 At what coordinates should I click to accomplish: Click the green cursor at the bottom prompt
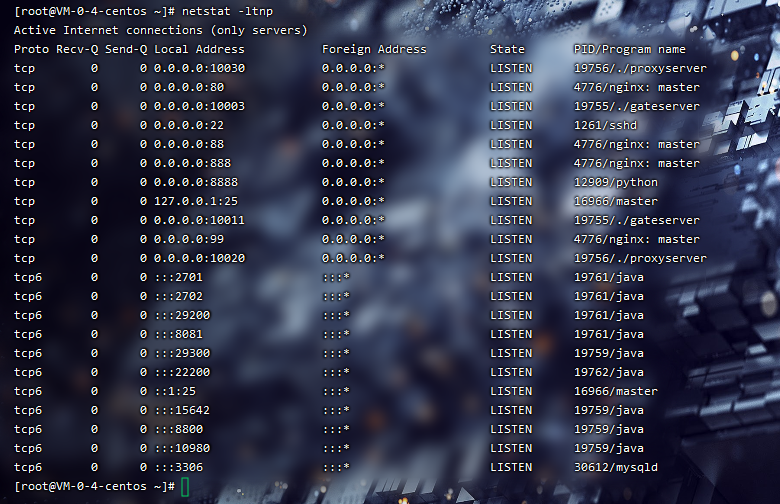coord(186,486)
